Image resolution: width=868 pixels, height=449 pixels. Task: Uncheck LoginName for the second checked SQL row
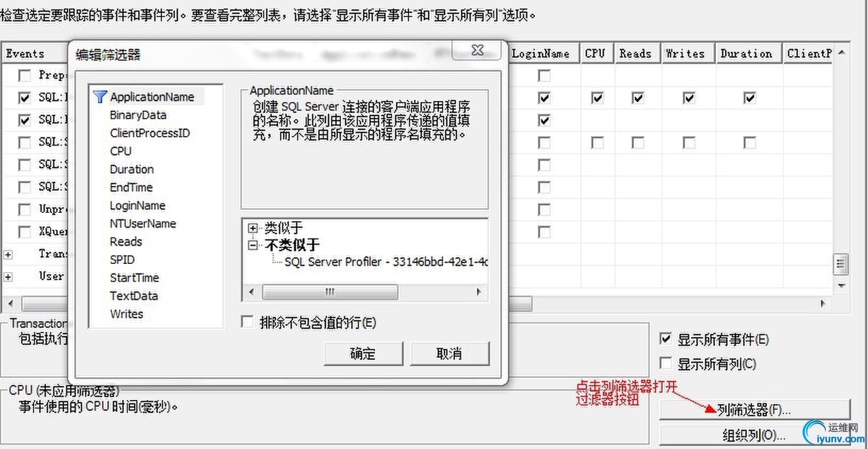544,120
